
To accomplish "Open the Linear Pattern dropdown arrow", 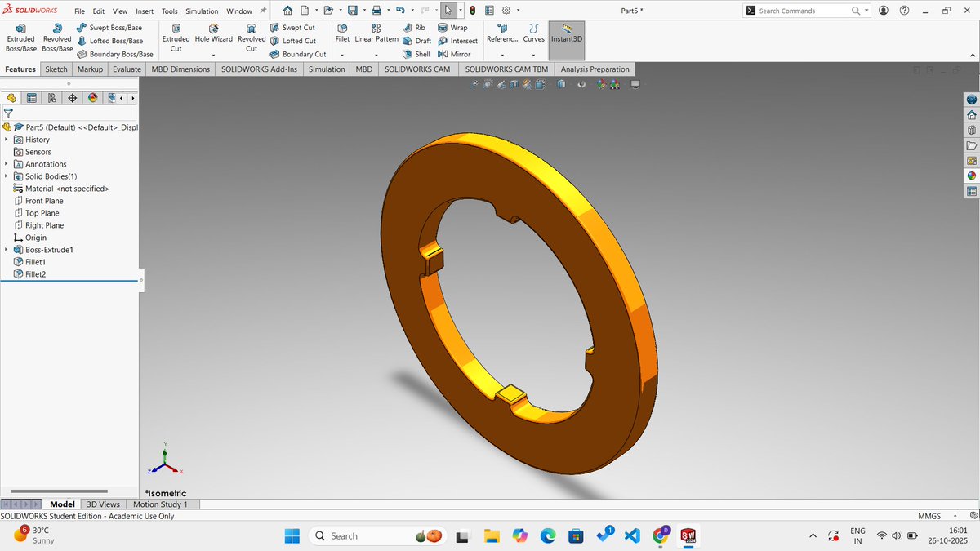I will 376,55.
